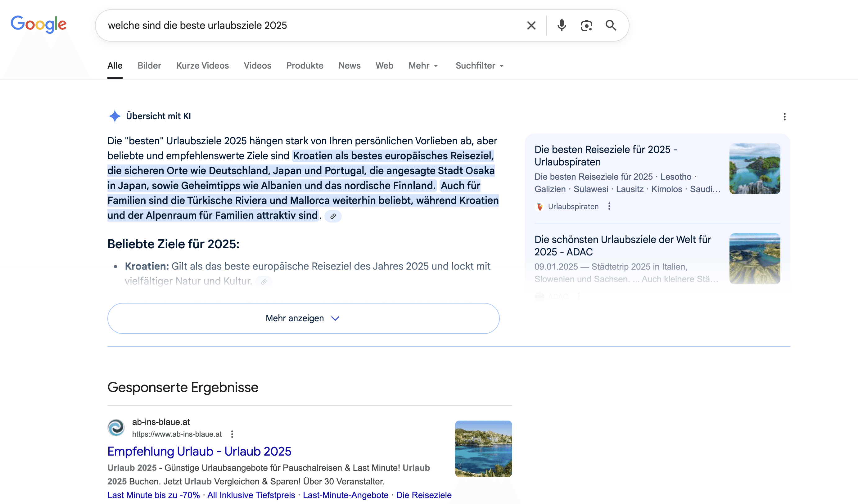Switch to the Bilder tab
The height and width of the screenshot is (504, 858).
coord(149,66)
